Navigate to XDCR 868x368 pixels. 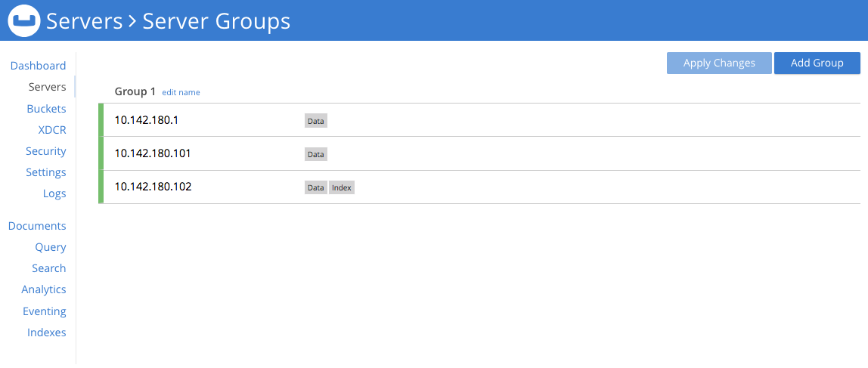click(52, 130)
